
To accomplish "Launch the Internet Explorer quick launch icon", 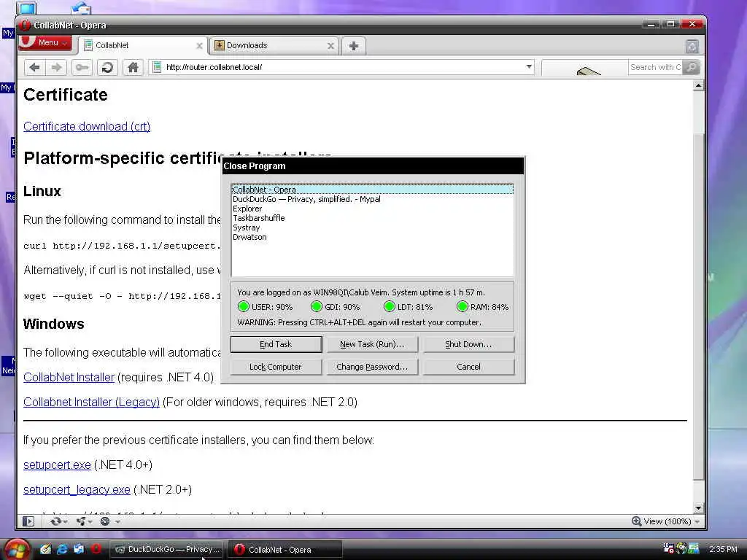I will pos(62,549).
